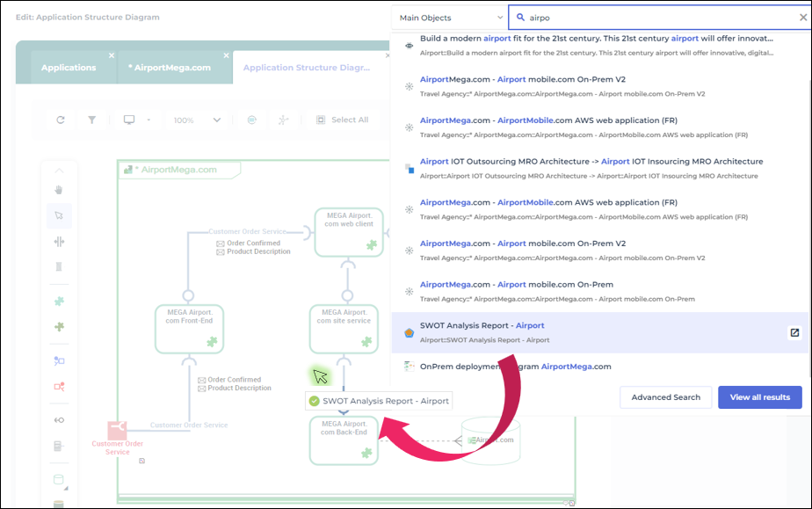Collapse the tool palette with up chevron
812x509 pixels.
[59, 171]
